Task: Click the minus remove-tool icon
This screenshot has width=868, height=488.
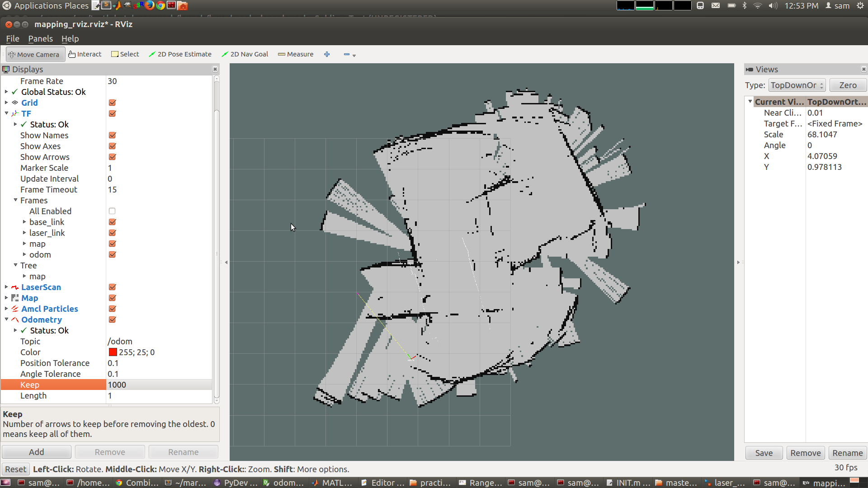Action: coord(346,54)
